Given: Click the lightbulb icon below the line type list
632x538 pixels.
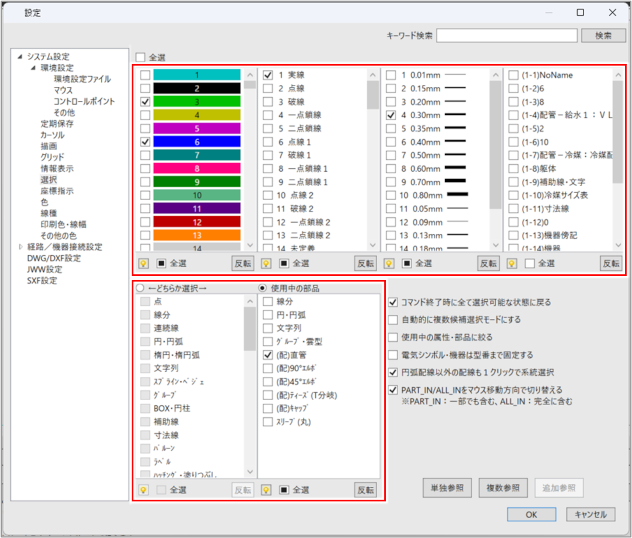Looking at the screenshot, I should 267,263.
